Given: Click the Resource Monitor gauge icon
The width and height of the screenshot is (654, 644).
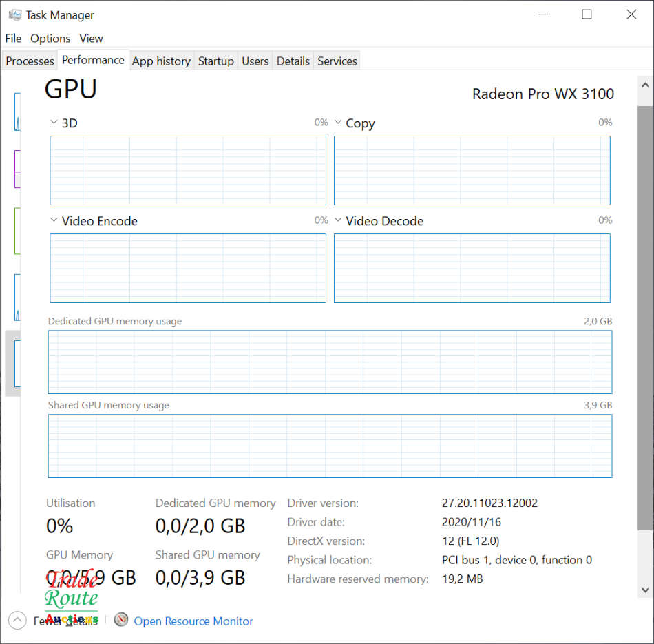Looking at the screenshot, I should (121, 620).
